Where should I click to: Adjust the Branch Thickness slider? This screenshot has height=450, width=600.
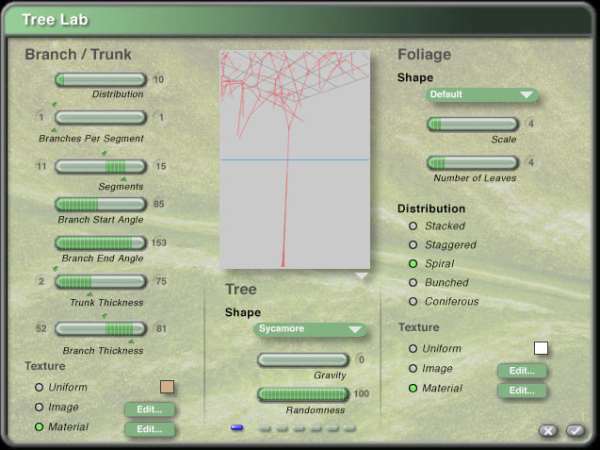pyautogui.click(x=101, y=329)
